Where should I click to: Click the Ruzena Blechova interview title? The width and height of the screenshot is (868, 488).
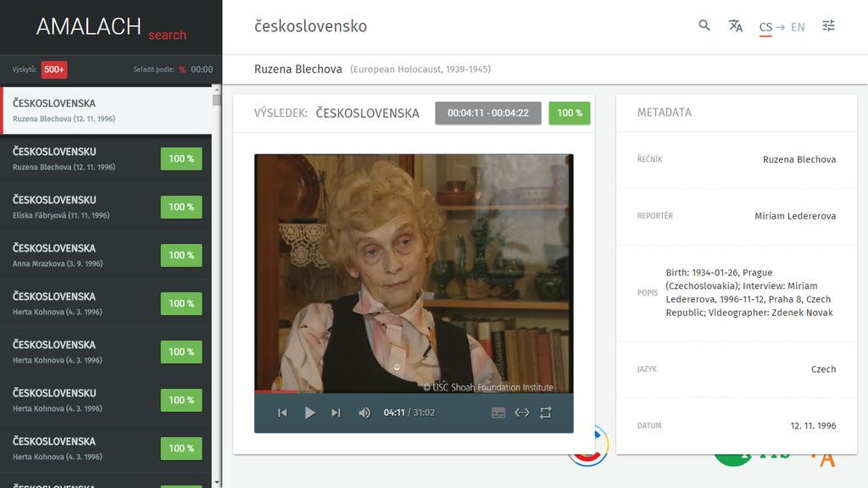click(298, 69)
